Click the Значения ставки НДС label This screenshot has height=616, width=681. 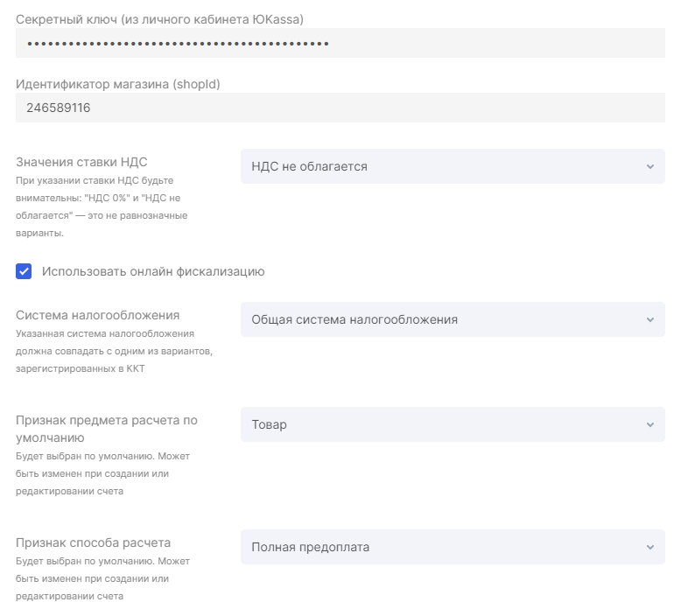[81, 162]
